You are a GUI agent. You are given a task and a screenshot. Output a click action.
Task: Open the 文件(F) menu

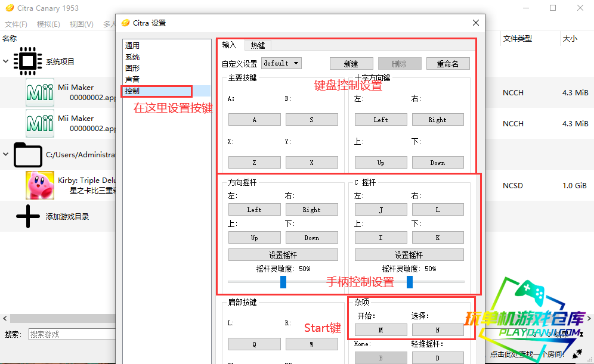[16, 24]
